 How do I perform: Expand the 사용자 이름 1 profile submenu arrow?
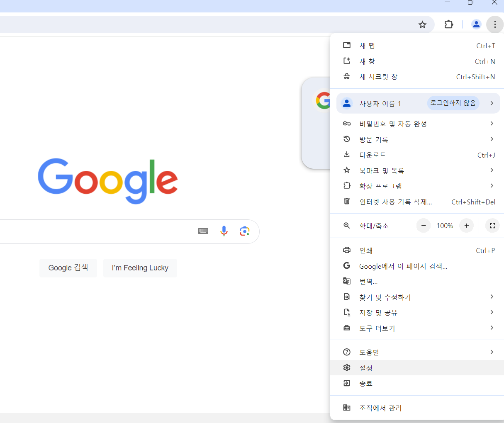[492, 103]
